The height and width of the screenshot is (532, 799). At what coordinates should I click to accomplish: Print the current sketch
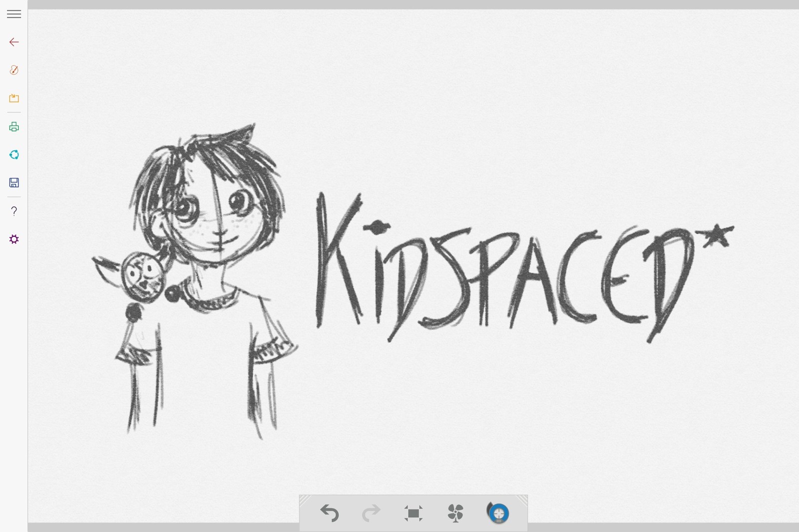pos(13,126)
